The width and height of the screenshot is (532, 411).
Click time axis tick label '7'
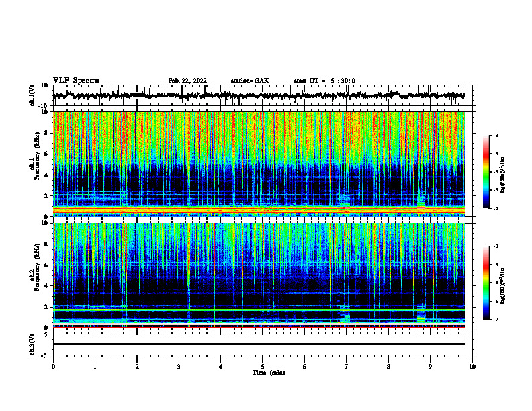pos(347,367)
